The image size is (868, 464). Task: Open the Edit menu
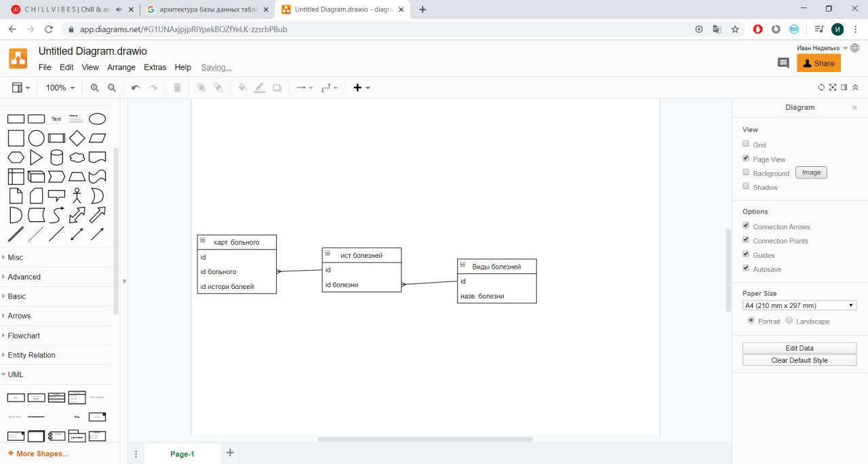point(66,67)
